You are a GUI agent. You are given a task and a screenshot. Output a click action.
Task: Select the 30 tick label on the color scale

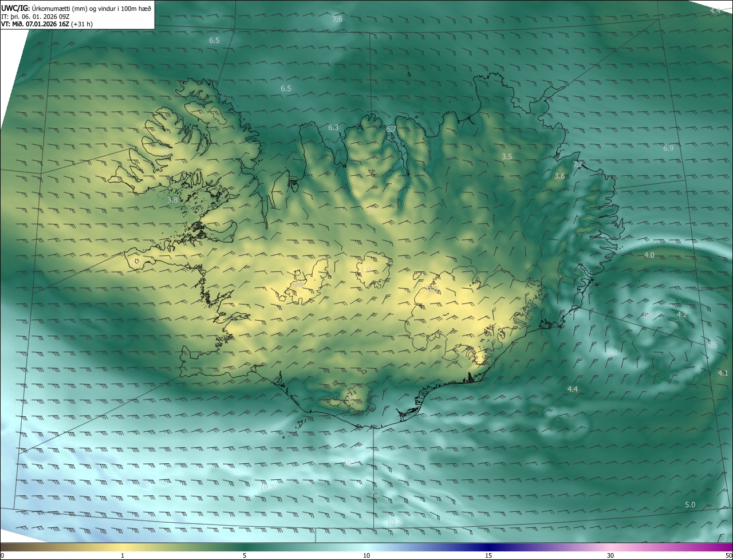pyautogui.click(x=610, y=555)
